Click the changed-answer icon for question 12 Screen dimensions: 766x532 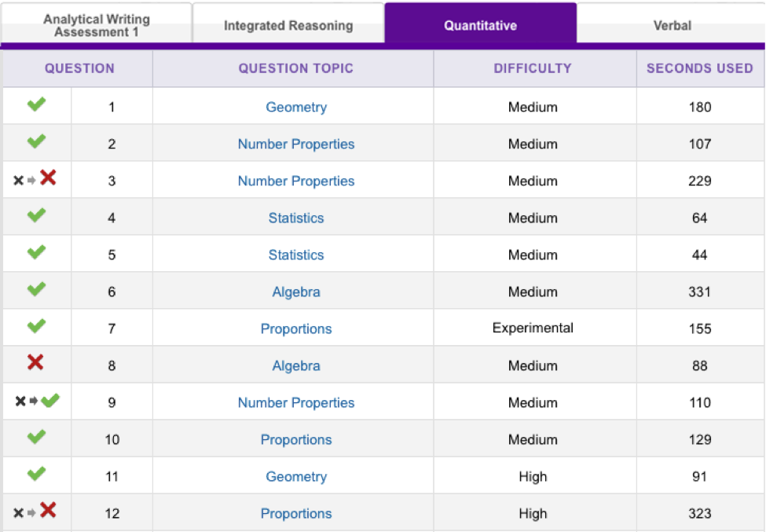click(36, 512)
